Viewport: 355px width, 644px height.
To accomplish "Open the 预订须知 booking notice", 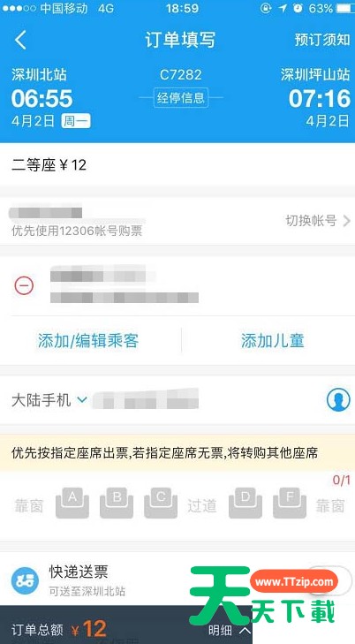I will pos(322,40).
